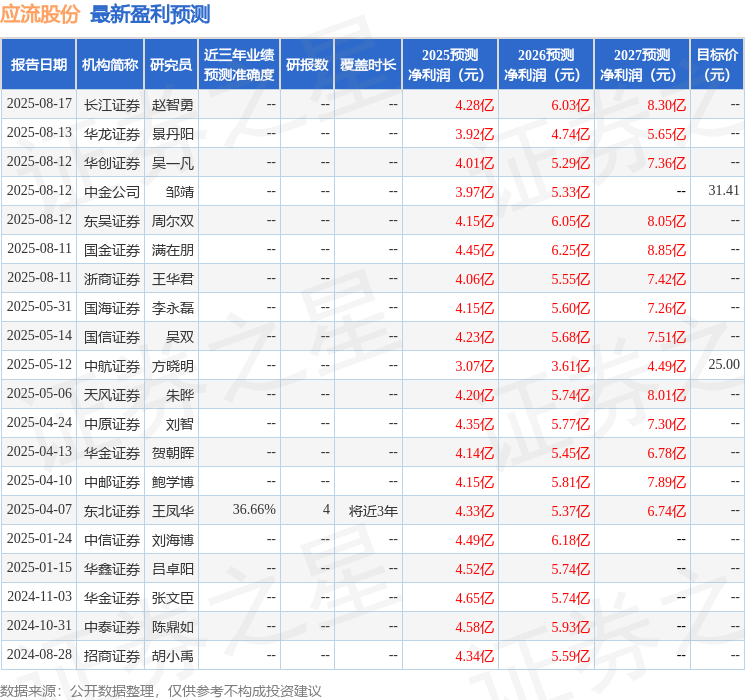This screenshot has width=745, height=700.
Task: Click the 覆盖时长 column header
Action: click(x=368, y=65)
